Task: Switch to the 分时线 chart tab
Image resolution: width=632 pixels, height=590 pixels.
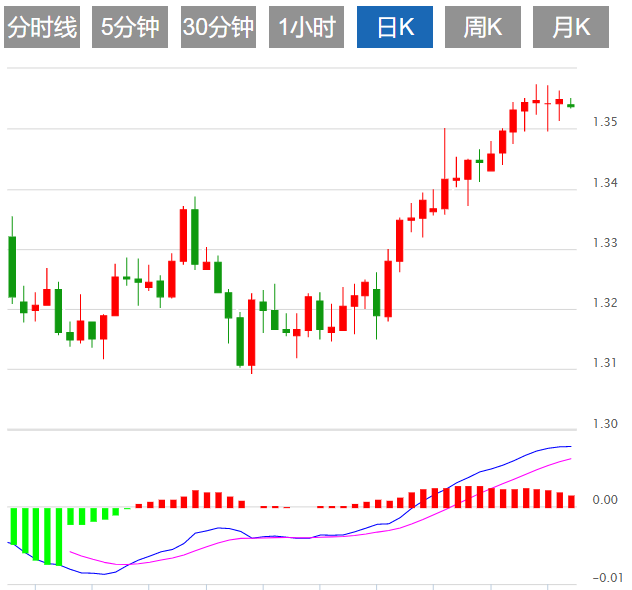Action: pos(42,27)
